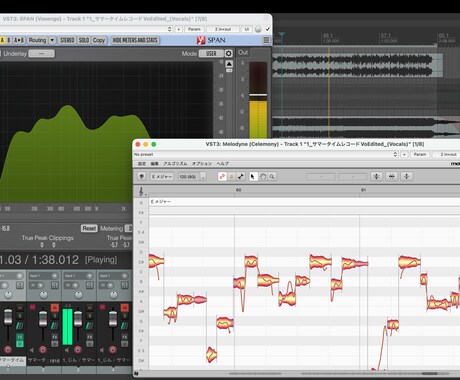
Task: Arm record on mixer track 1
Action: (8, 350)
